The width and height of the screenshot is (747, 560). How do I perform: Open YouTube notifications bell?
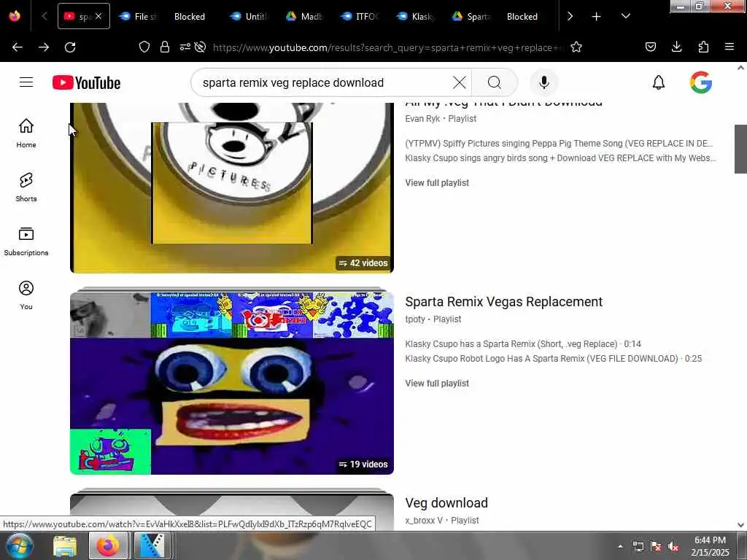[x=659, y=83]
